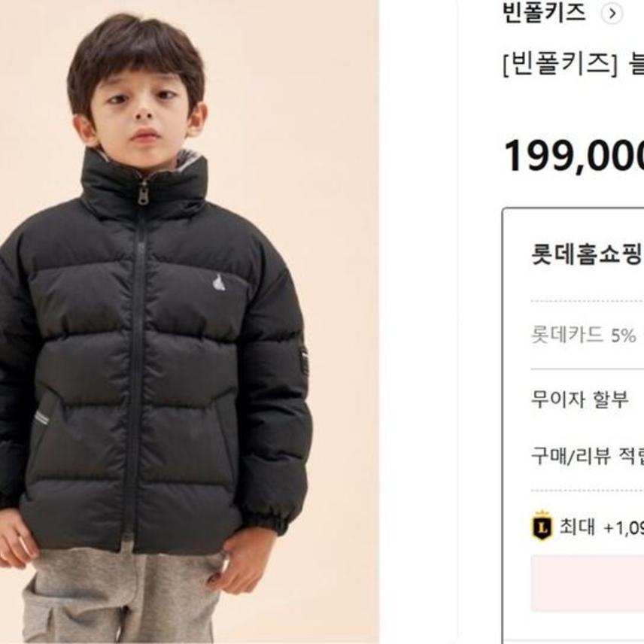Click the 롯데카드 5% discount row
This screenshot has height=644, width=644.
pyautogui.click(x=588, y=335)
